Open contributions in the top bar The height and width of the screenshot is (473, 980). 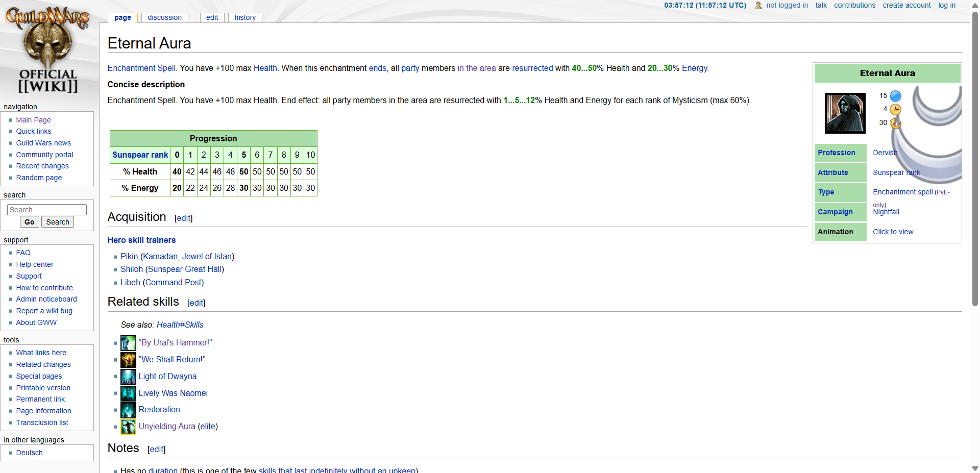click(x=854, y=5)
